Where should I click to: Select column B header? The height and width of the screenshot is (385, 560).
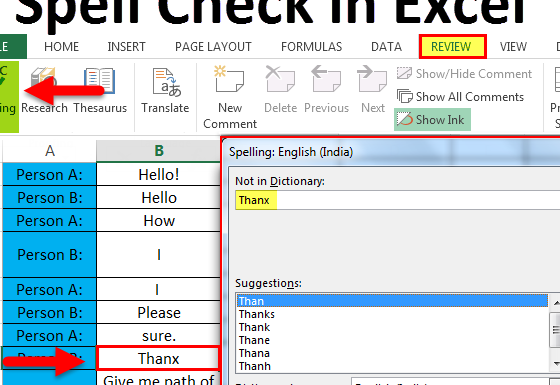point(159,151)
